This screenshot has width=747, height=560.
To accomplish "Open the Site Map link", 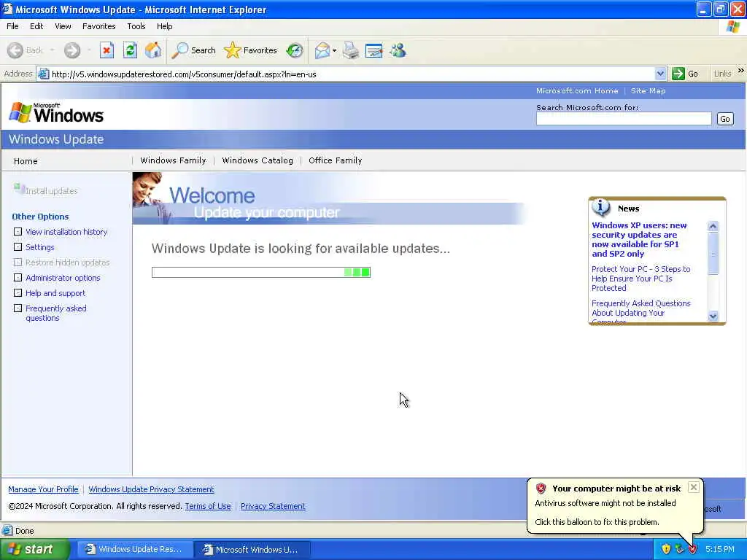I will click(648, 90).
